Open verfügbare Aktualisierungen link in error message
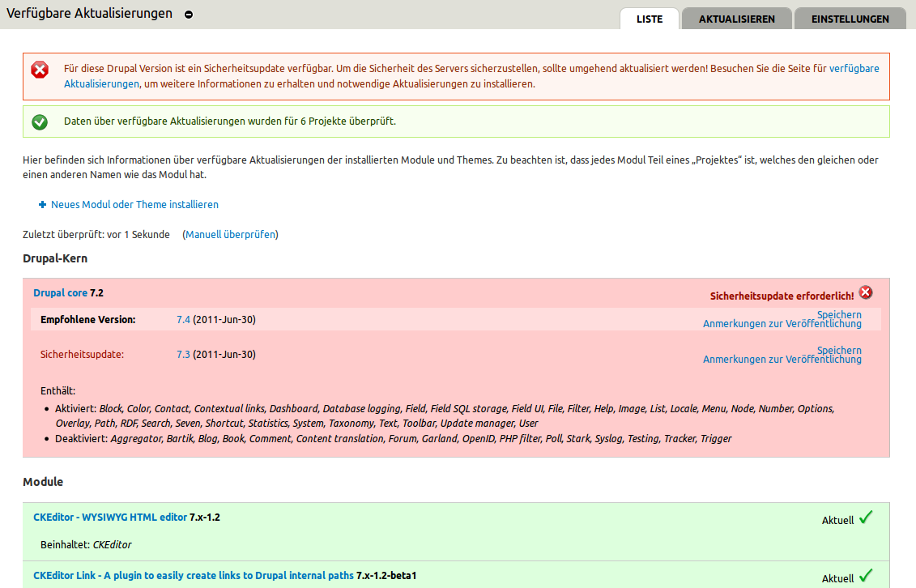Viewport: 916px width, 588px height. 854,69
